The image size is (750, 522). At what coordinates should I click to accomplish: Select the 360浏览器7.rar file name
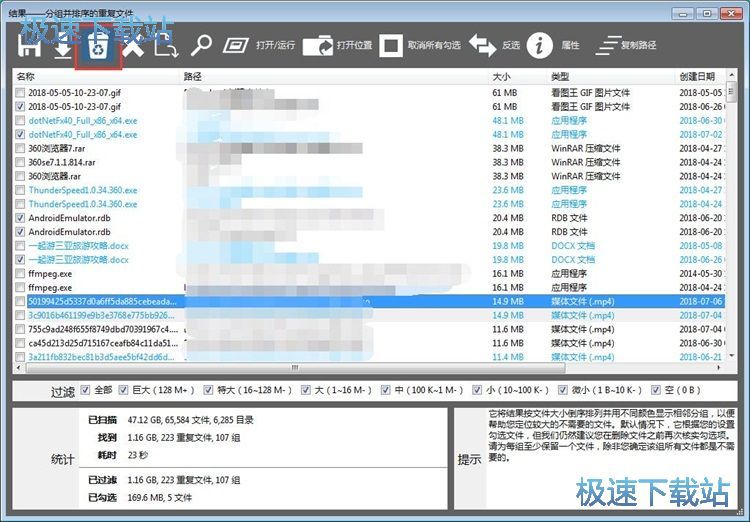(x=56, y=148)
